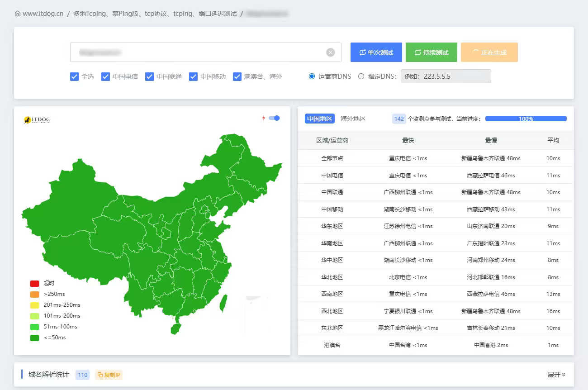Click the red 超时 legend swatch
The image size is (588, 390).
[35, 283]
